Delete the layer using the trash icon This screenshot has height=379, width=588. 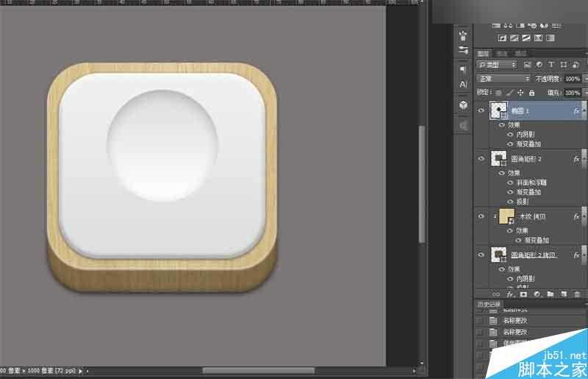click(576, 294)
